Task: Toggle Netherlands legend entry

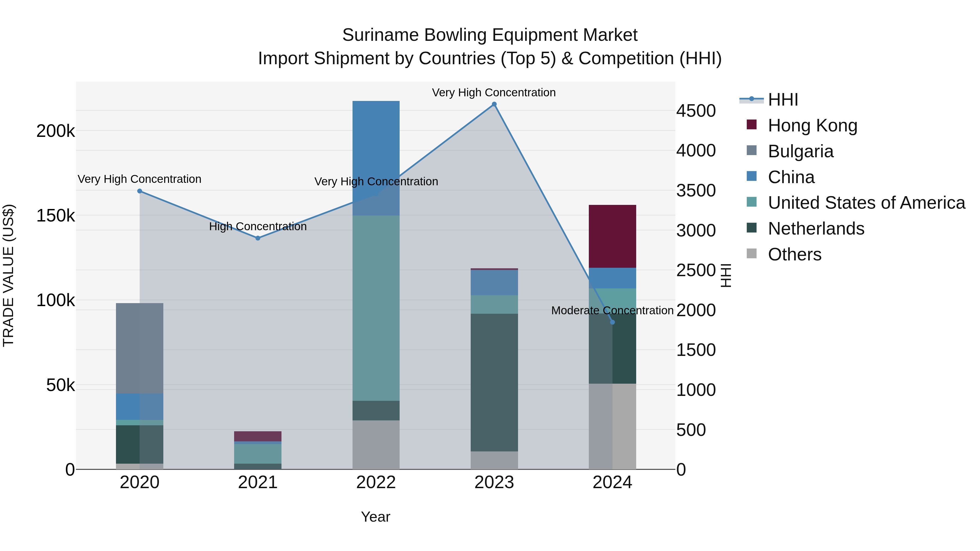Action: (806, 229)
